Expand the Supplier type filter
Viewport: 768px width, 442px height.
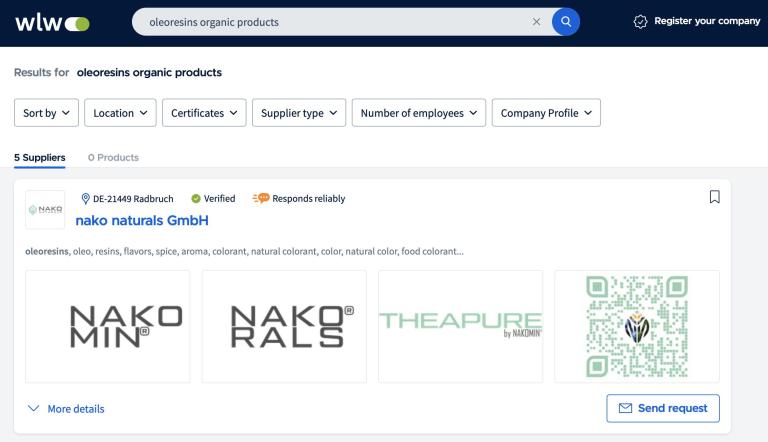point(299,113)
